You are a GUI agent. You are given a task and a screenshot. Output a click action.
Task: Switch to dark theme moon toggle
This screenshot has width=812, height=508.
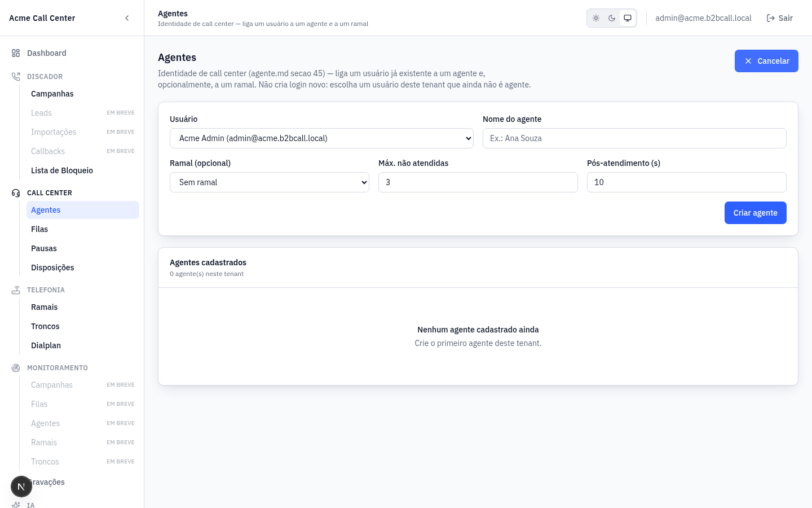(612, 18)
